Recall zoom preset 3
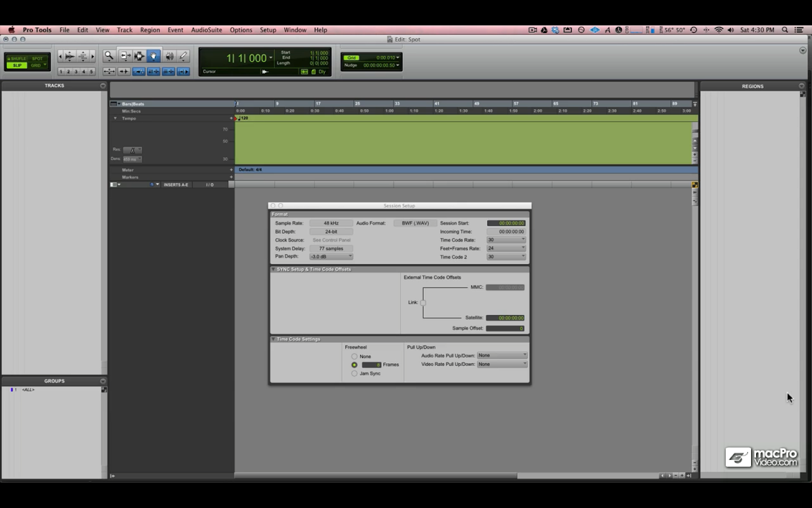This screenshot has height=508, width=812. 76,72
